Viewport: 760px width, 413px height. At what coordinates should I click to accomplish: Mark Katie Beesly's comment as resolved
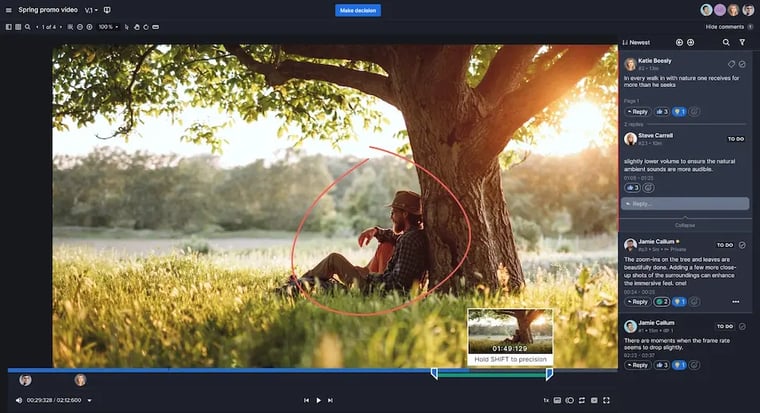coord(742,64)
